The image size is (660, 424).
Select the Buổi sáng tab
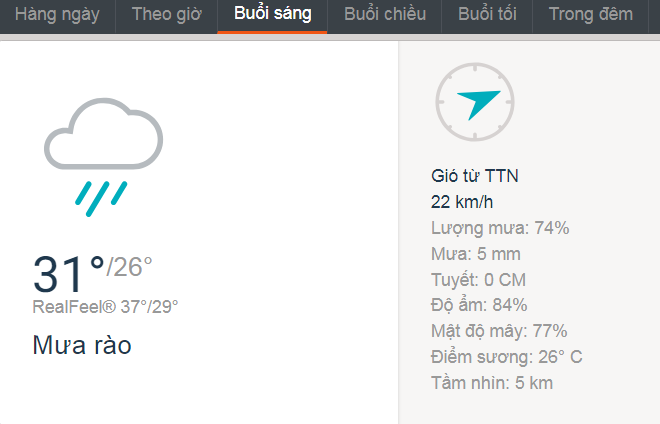(272, 15)
